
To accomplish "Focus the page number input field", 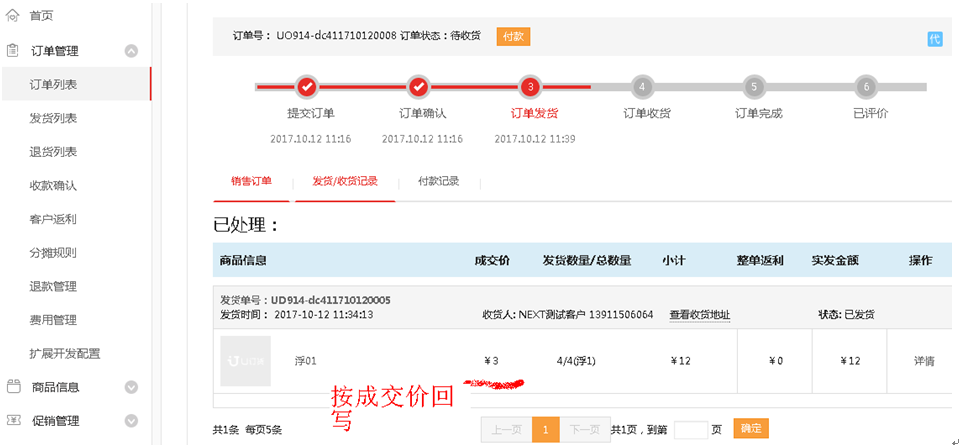I will [x=691, y=429].
